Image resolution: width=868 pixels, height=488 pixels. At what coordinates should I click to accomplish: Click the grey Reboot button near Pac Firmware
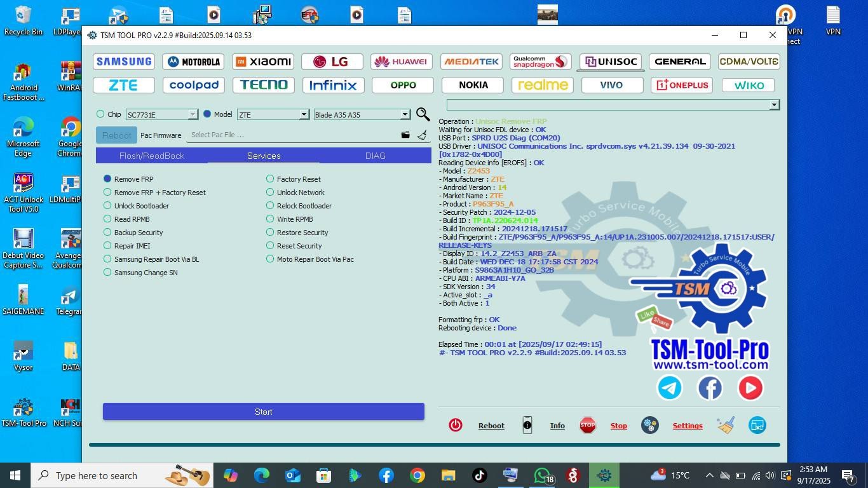[x=116, y=135]
